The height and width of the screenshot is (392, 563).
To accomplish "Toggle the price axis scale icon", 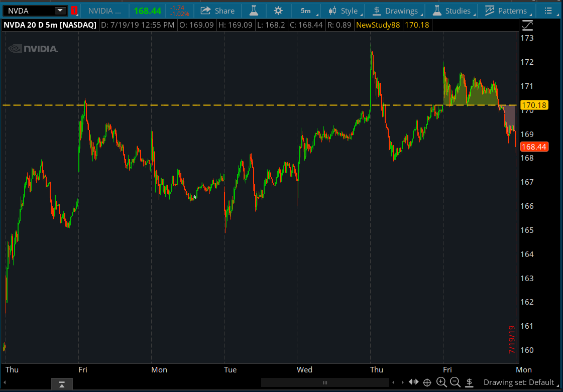I will pos(527,25).
